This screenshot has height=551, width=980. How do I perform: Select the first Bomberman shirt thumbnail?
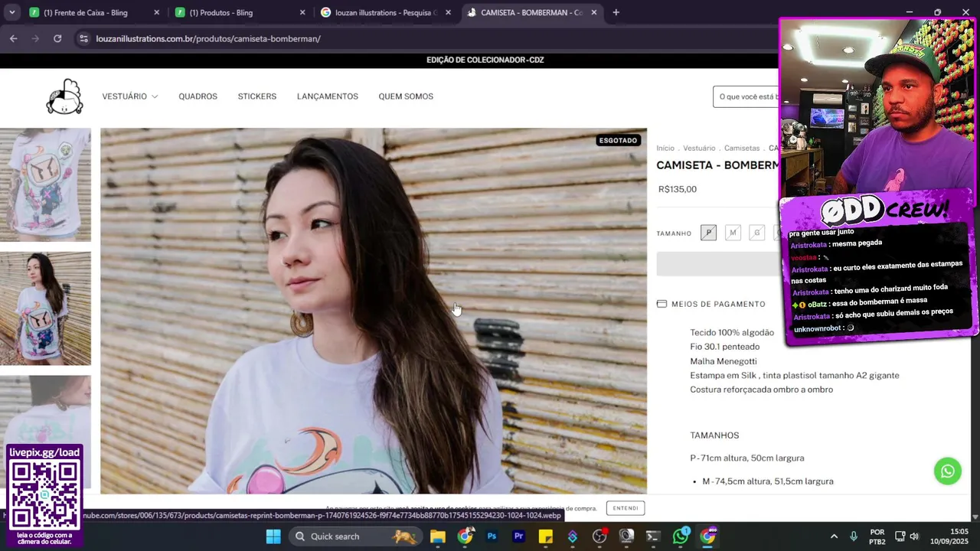pos(45,184)
